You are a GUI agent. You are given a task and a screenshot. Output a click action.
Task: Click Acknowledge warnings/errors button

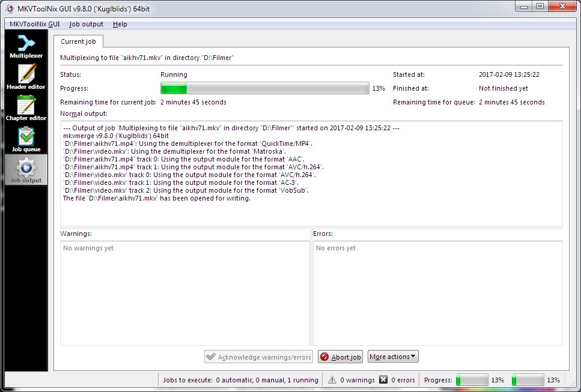258,357
